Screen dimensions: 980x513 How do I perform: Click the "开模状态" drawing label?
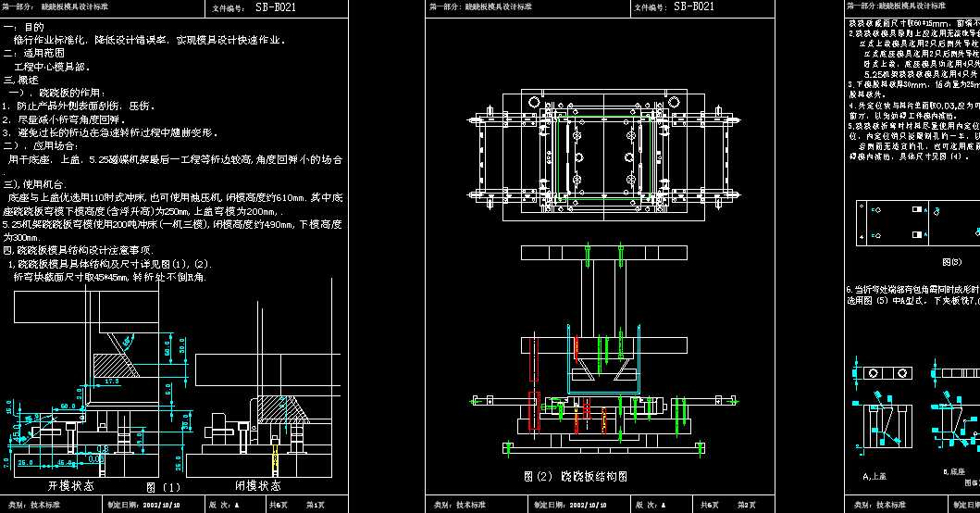click(70, 485)
